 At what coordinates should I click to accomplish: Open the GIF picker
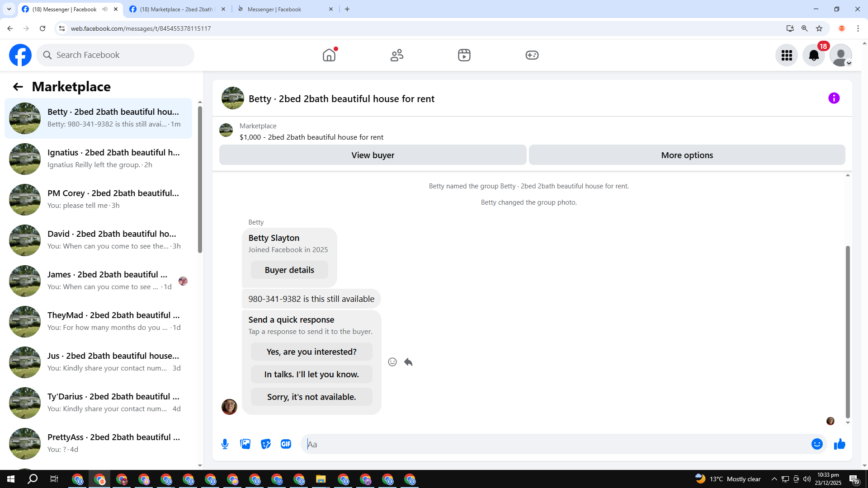coord(286,444)
